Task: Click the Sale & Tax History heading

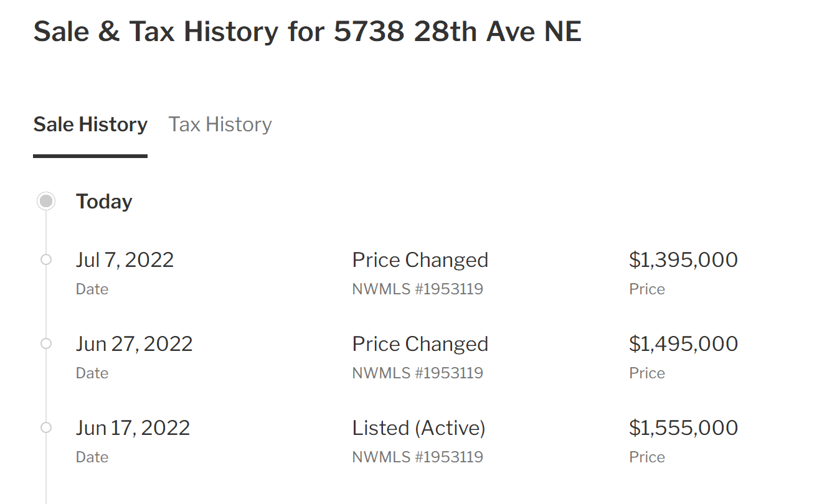Action: click(x=307, y=31)
